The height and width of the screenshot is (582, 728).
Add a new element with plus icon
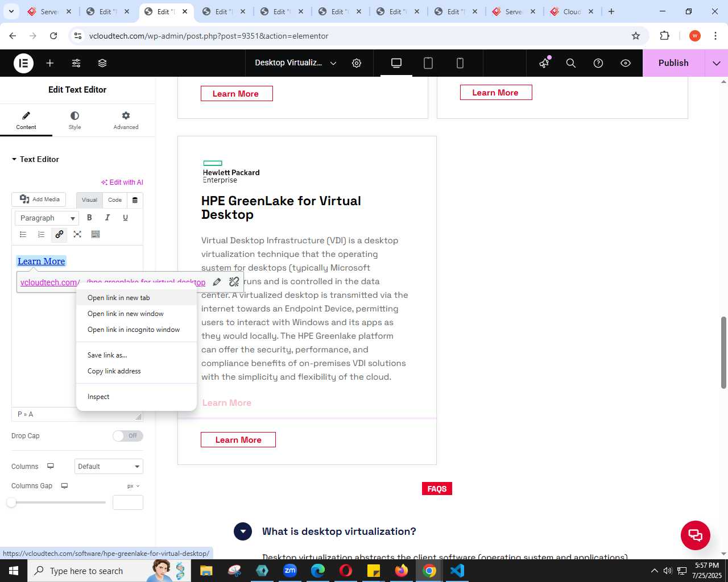point(50,63)
